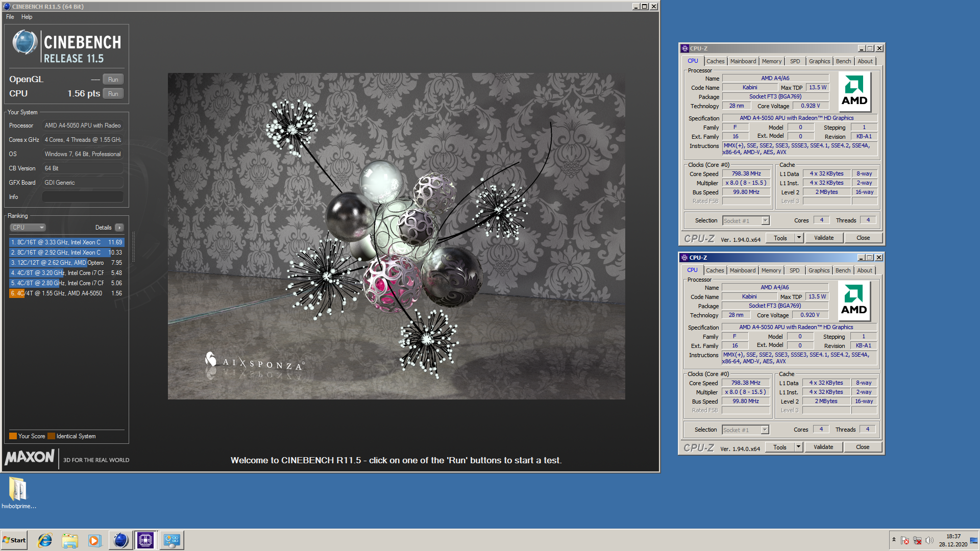This screenshot has width=980, height=551.
Task: Grab the ranking panel splitter handle
Action: tap(133, 247)
